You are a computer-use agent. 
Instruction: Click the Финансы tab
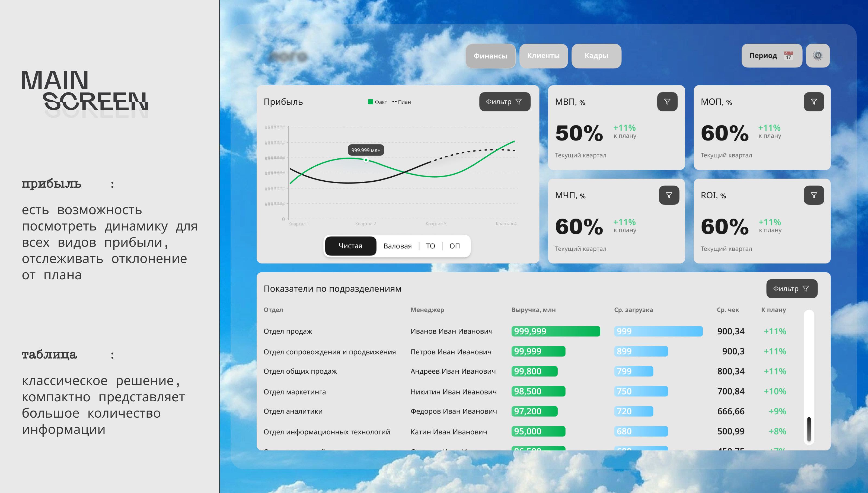(x=490, y=56)
